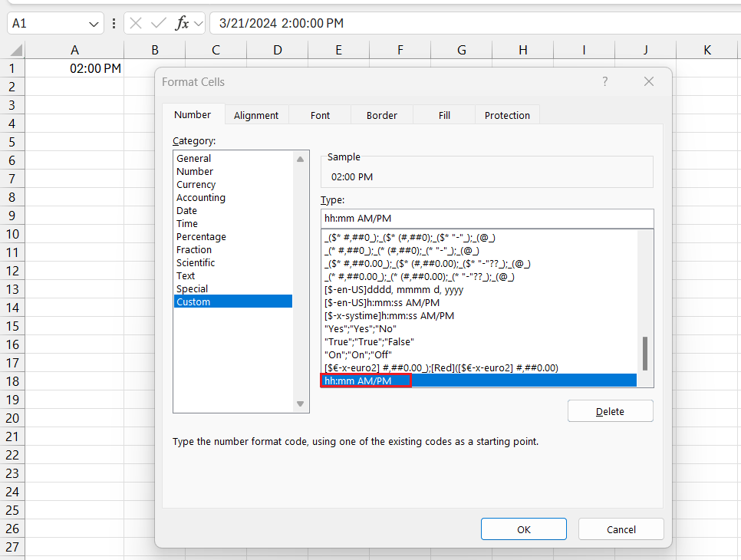Click the Name Box showing A1

click(55, 23)
